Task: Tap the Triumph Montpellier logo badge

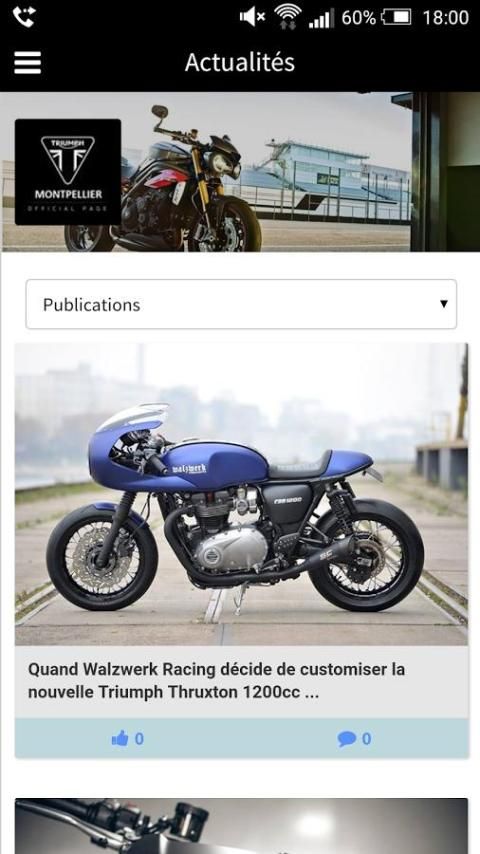Action: (x=68, y=172)
